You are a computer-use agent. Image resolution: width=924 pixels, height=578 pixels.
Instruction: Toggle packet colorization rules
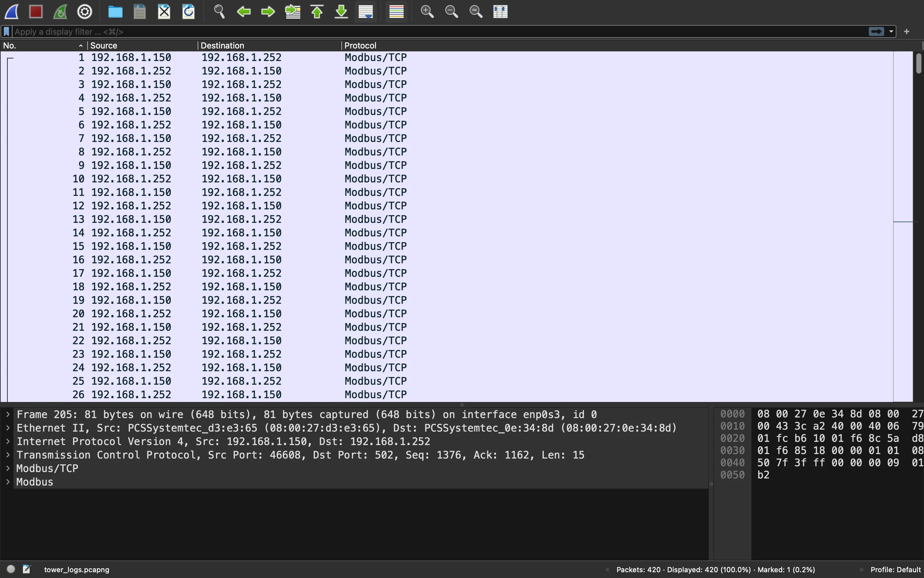click(x=396, y=12)
